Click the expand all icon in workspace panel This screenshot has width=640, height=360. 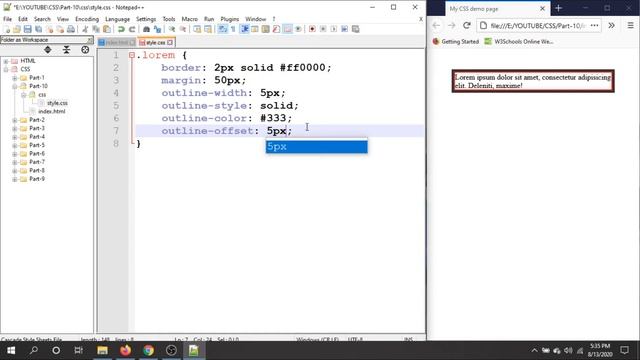(48, 50)
